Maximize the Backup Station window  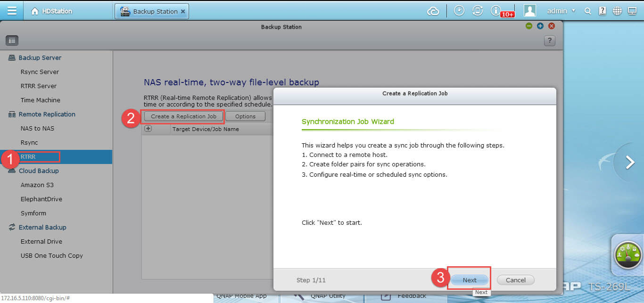click(x=540, y=26)
